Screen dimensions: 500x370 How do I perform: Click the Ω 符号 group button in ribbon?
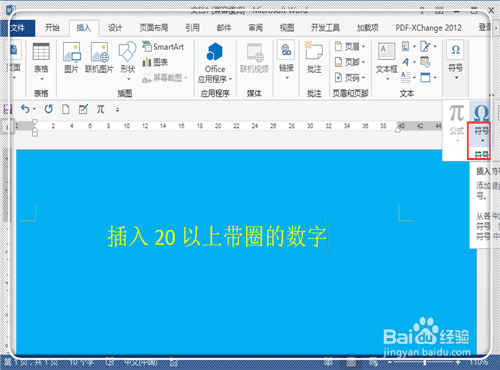click(456, 60)
